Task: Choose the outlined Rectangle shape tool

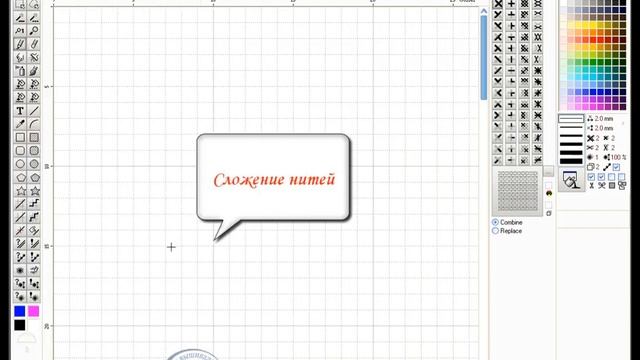Action: [20, 138]
